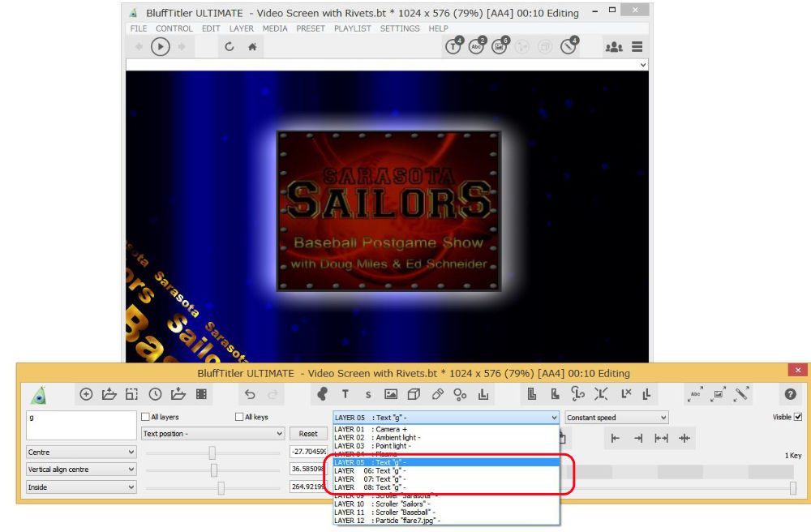811x532 pixels.
Task: Click the eraser-shaped icon in layer toolbar
Action: (438, 394)
